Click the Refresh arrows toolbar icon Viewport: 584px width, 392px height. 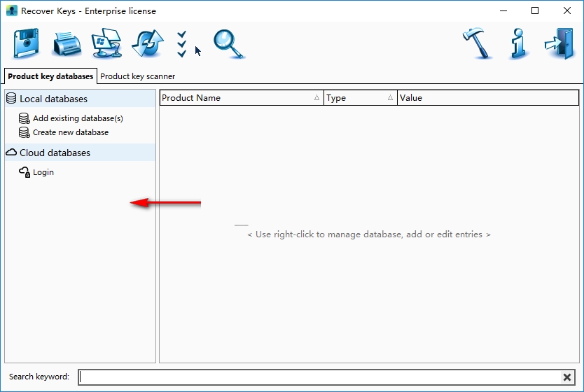pos(148,43)
